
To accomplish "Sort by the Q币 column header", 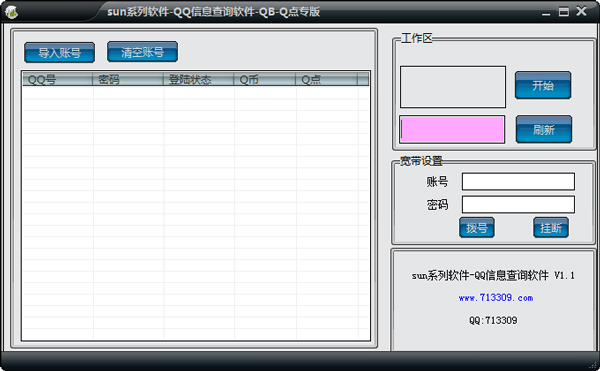I will click(x=264, y=80).
